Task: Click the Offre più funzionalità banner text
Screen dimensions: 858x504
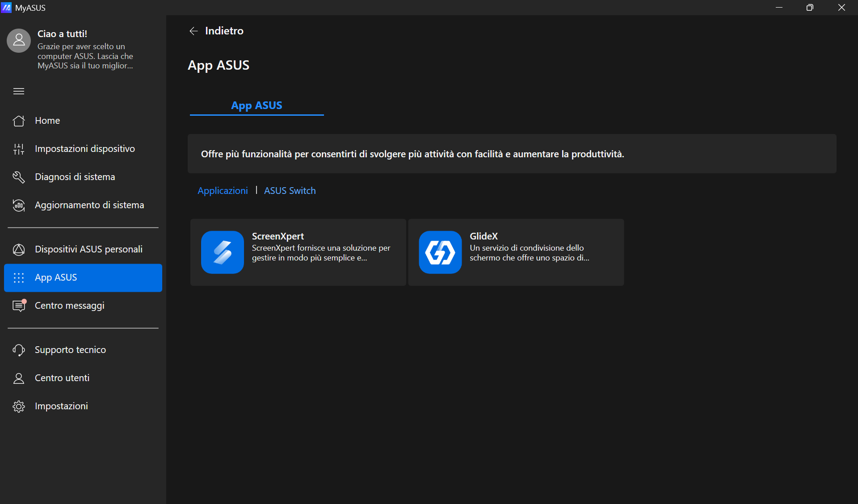Action: [x=412, y=154]
